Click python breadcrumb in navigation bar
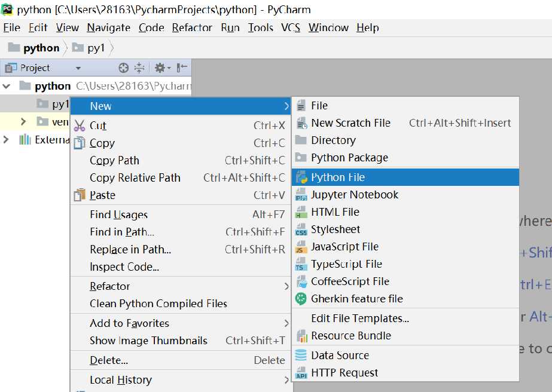 tap(34, 48)
